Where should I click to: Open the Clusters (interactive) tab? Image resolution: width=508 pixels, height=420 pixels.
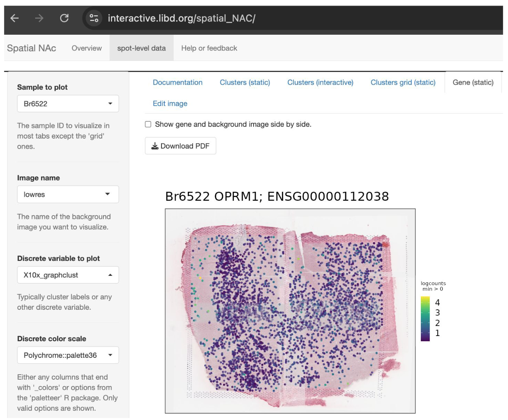(x=320, y=82)
